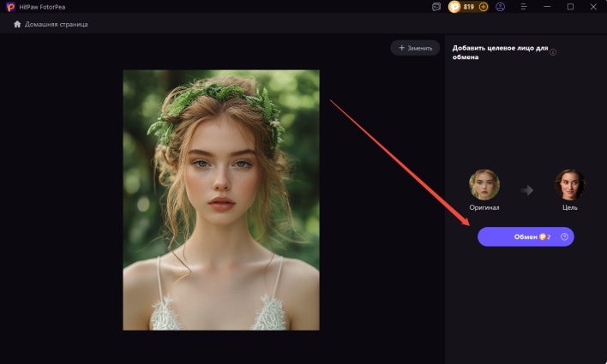Add more credits with the plus icon
This screenshot has width=607, height=364.
484,7
